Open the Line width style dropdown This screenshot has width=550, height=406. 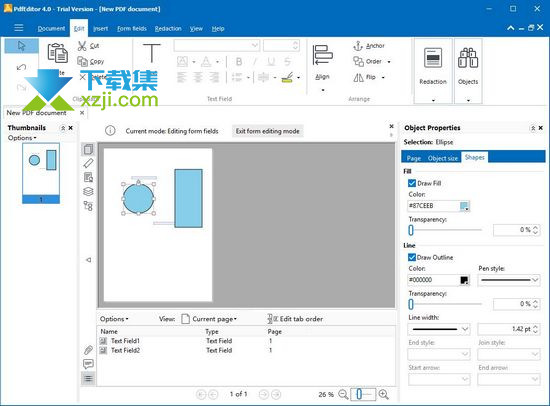pyautogui.click(x=439, y=329)
